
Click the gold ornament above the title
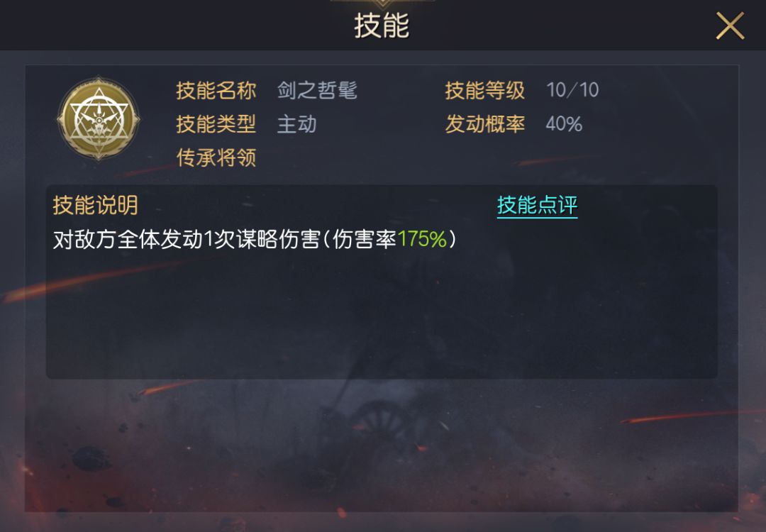click(382, 4)
